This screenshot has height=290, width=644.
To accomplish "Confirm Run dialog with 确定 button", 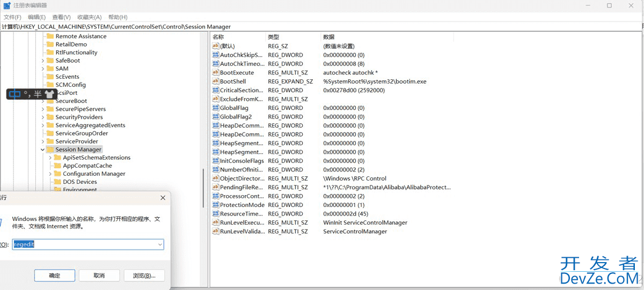I will point(55,276).
